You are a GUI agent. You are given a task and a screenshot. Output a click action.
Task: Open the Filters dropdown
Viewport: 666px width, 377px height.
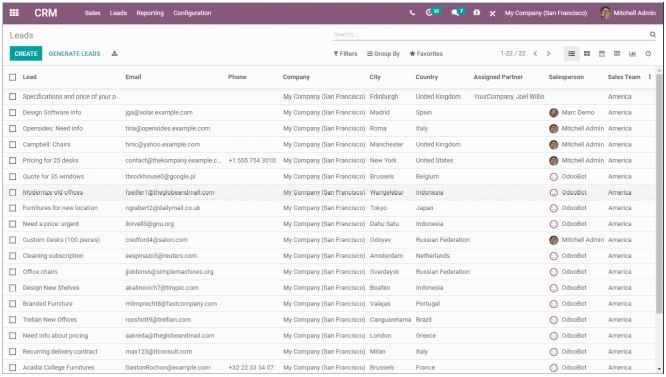pos(345,53)
